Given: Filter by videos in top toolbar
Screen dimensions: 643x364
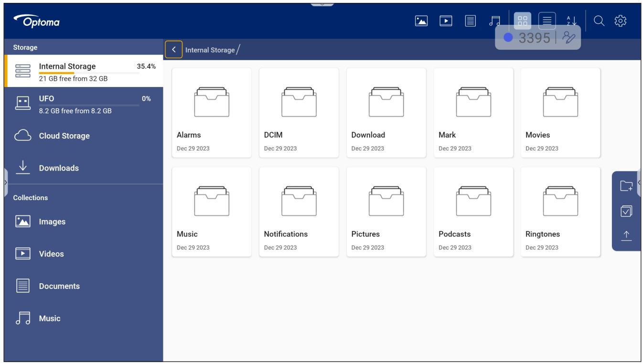Looking at the screenshot, I should [x=445, y=21].
